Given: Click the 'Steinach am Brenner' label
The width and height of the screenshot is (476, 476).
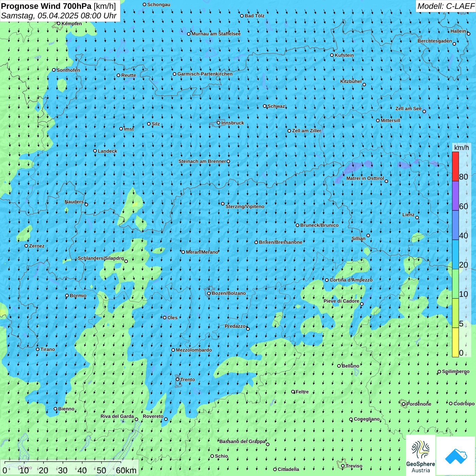Looking at the screenshot, I should [202, 161].
